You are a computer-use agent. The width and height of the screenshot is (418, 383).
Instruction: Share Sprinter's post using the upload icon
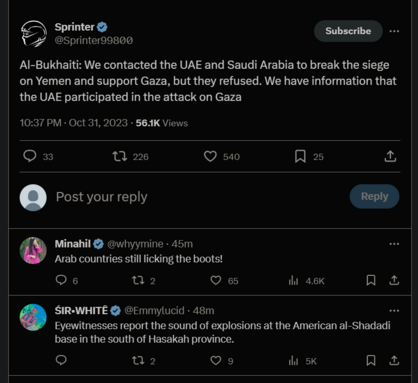point(390,156)
